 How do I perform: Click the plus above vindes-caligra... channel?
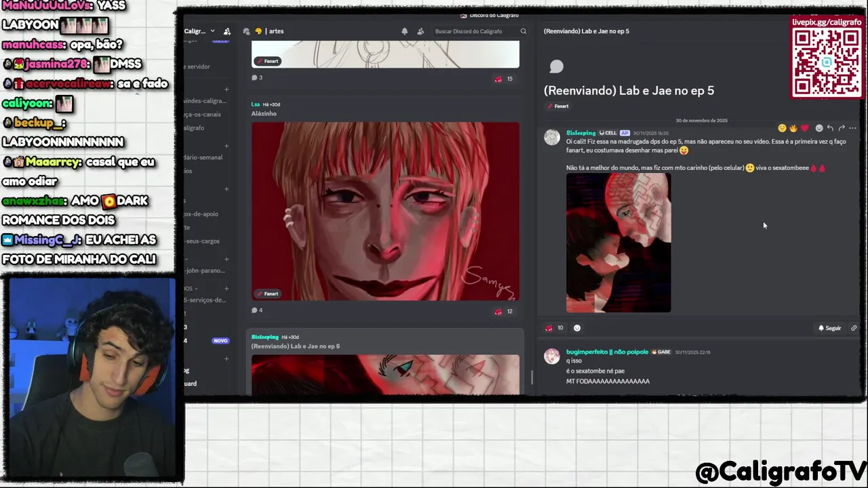coord(226,89)
